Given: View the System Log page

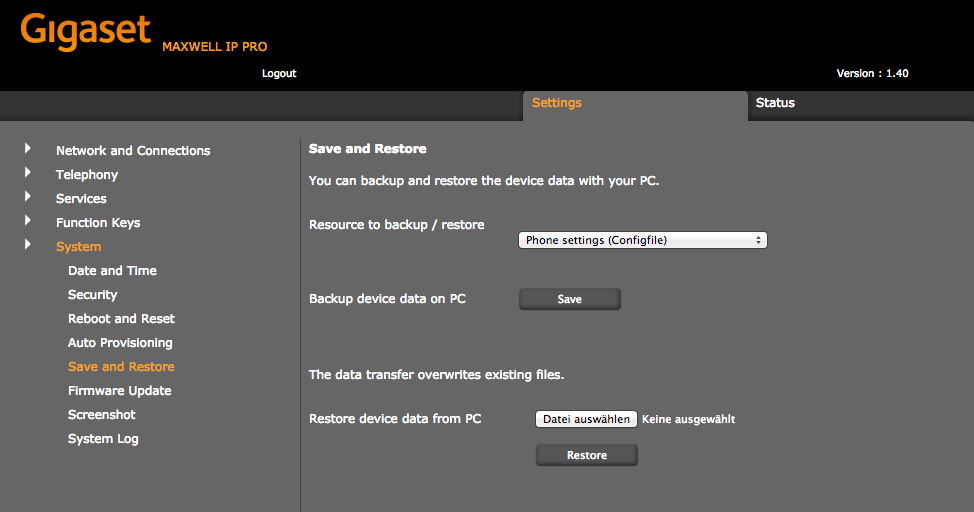Looking at the screenshot, I should click(x=103, y=439).
